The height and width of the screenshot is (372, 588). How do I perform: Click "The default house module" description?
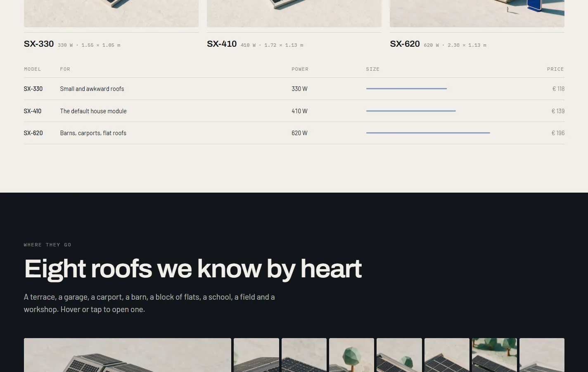[x=93, y=111]
